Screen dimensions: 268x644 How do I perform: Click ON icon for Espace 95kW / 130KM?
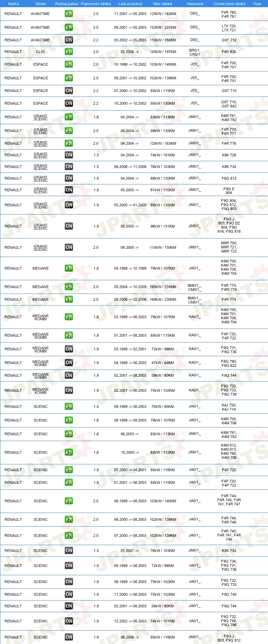click(69, 103)
